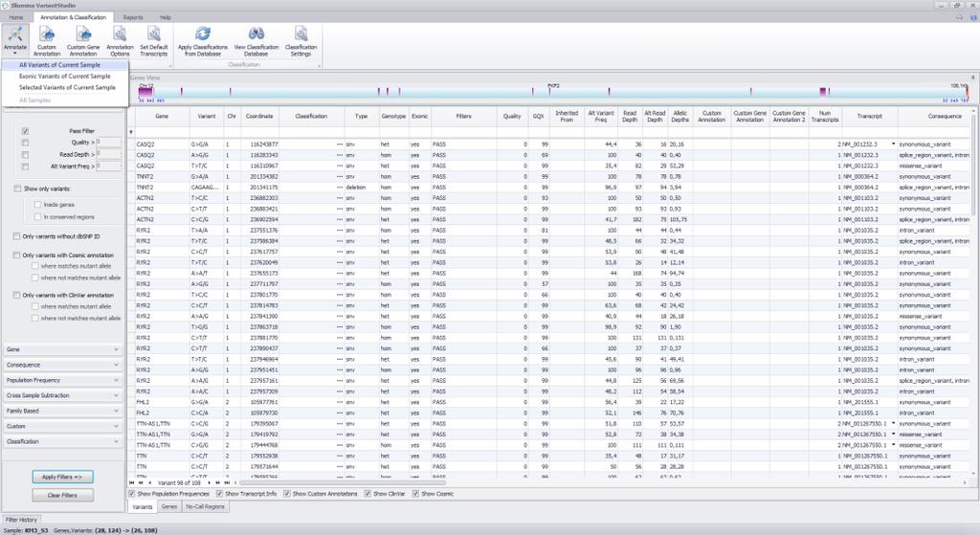Switch to the No-Call Regions tab
980x535 pixels.
pyautogui.click(x=205, y=507)
